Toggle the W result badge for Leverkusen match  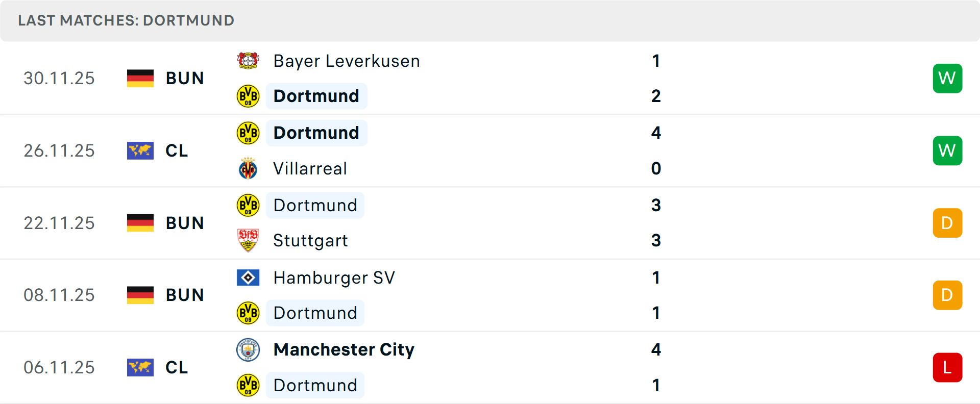[947, 78]
